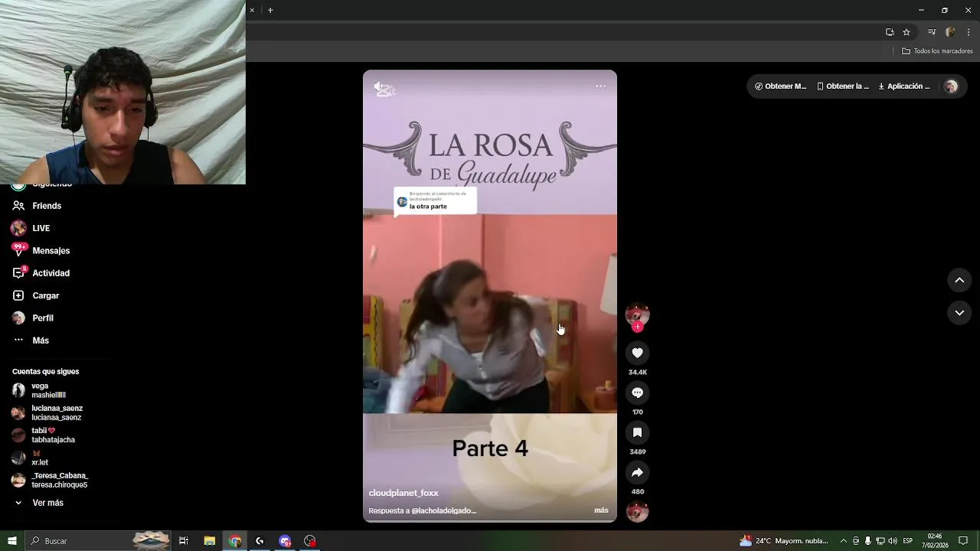Expand followed accounts with Ver más
The height and width of the screenshot is (551, 980).
[38, 503]
